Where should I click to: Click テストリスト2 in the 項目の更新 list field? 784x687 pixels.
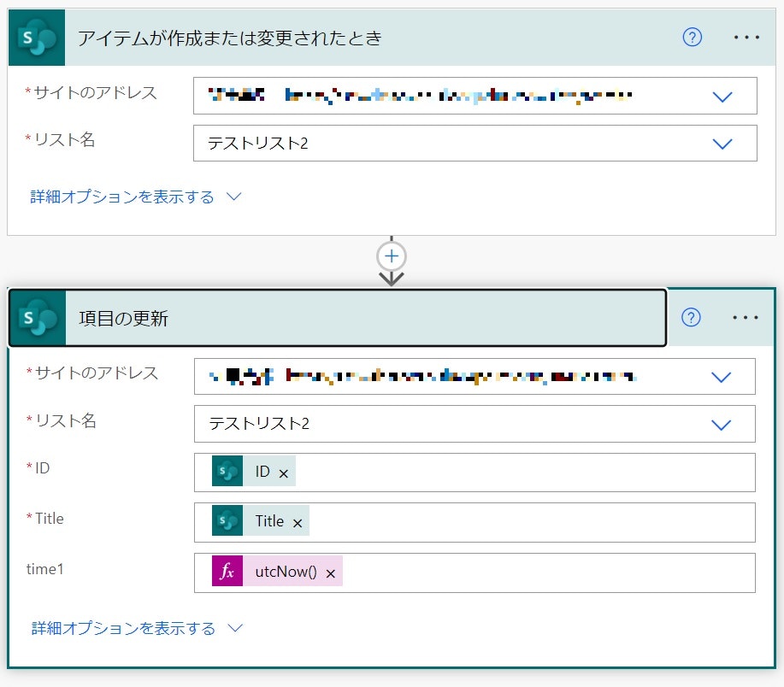click(x=259, y=424)
